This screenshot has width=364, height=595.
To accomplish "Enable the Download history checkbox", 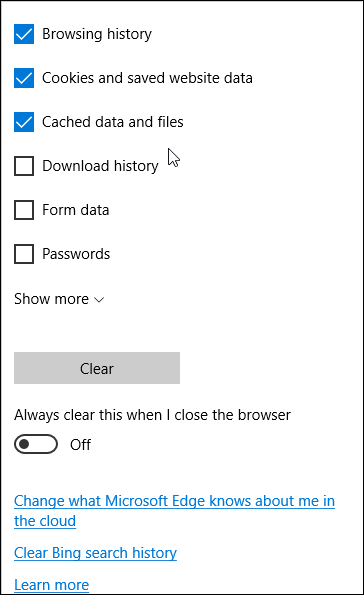I will click(24, 166).
